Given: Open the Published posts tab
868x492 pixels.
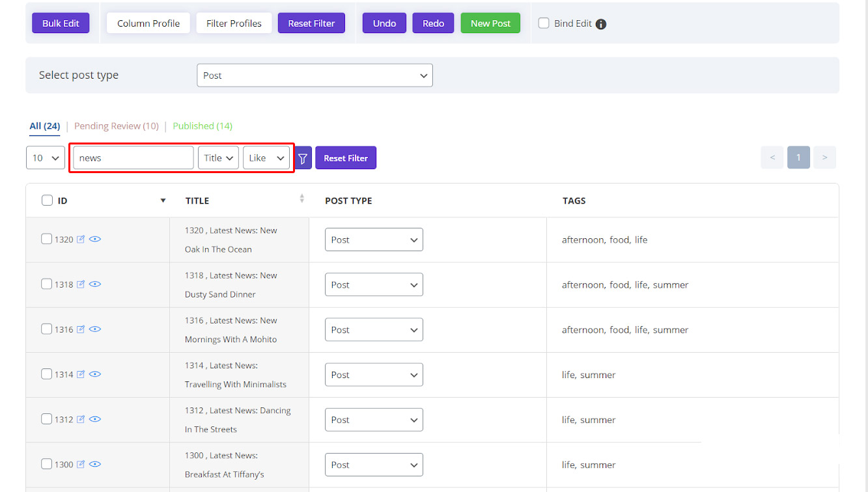Looking at the screenshot, I should [x=202, y=126].
